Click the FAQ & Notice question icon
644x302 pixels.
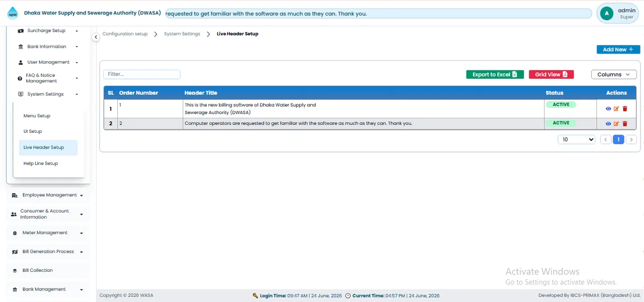tap(20, 79)
